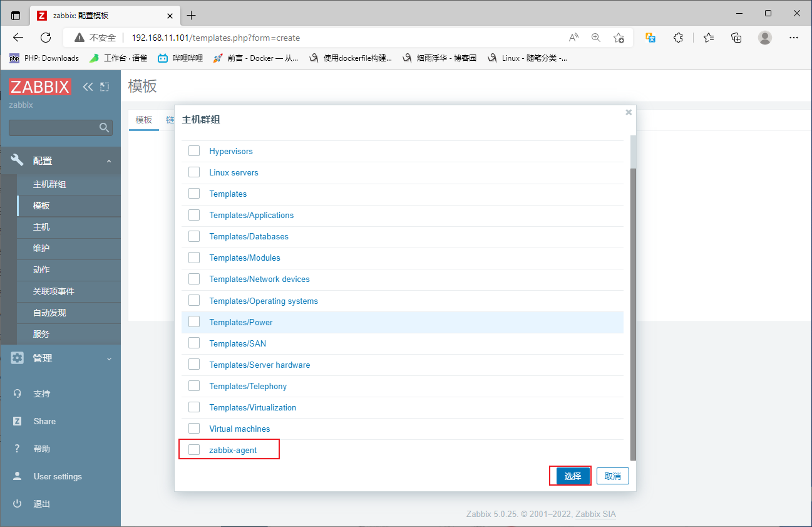Collapse the sidebar with the double-chevron icon
Image resolution: width=812 pixels, height=527 pixels.
click(88, 86)
